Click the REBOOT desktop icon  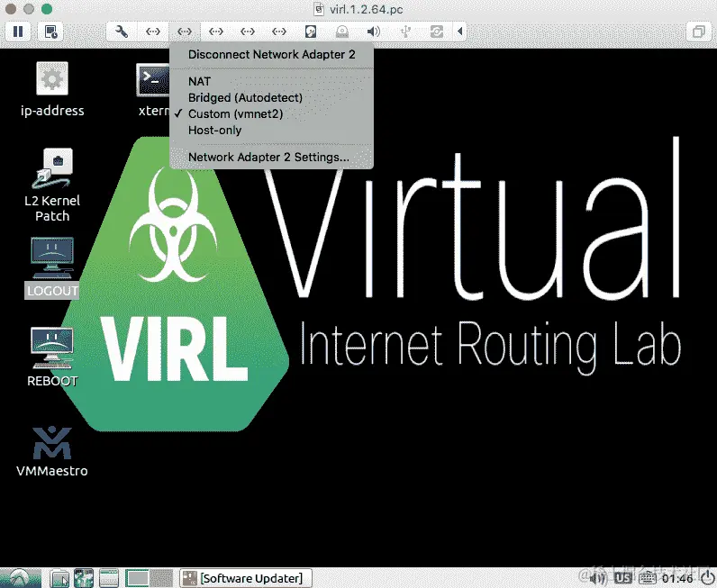(52, 357)
